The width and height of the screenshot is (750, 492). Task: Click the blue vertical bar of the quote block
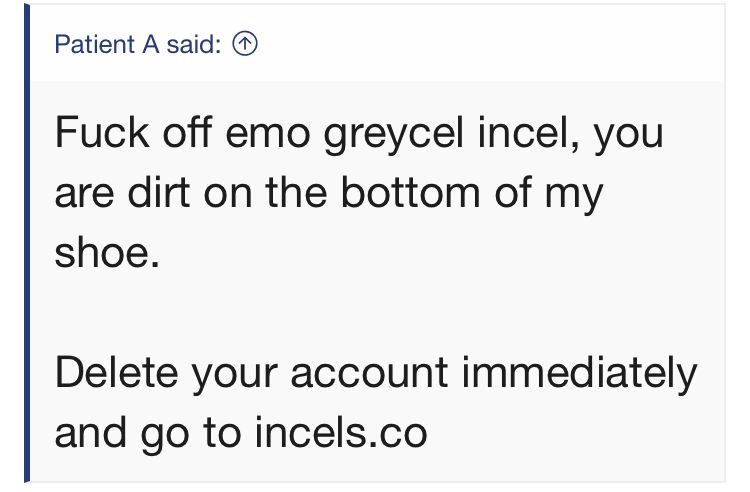[x=27, y=243]
